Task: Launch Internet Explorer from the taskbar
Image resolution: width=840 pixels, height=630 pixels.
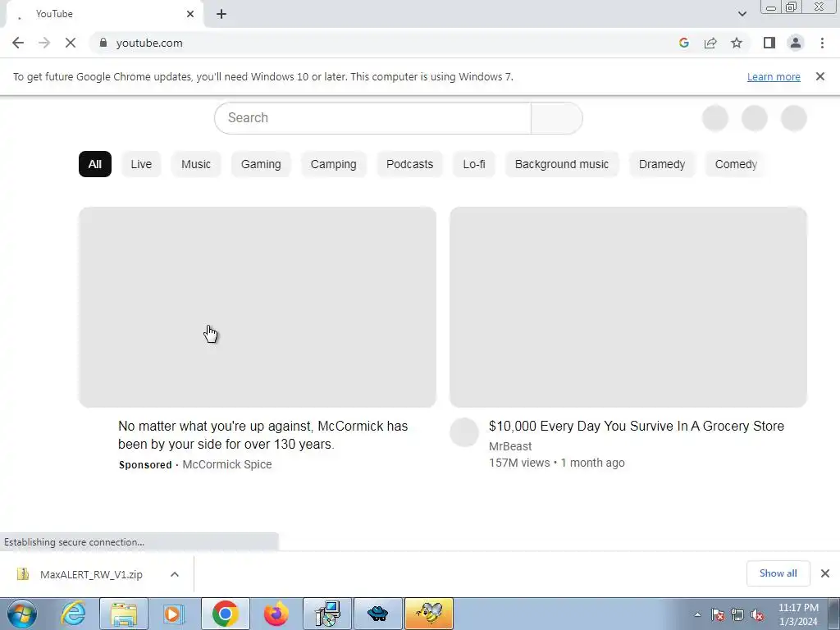Action: coord(73,614)
